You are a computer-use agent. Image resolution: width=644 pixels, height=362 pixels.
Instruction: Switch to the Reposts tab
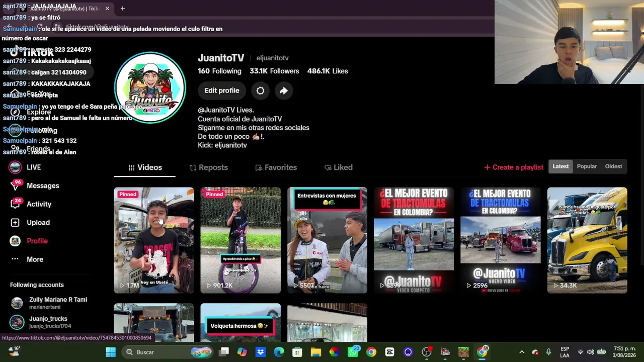[208, 167]
